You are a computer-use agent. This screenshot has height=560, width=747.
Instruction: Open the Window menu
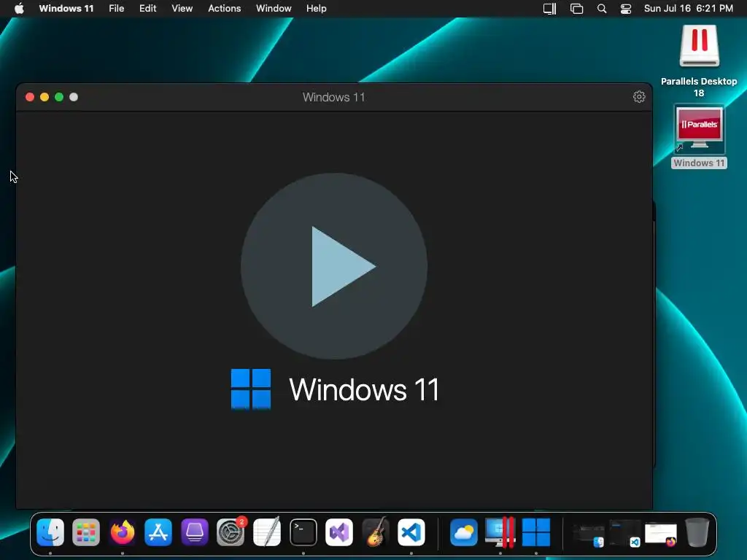[274, 9]
